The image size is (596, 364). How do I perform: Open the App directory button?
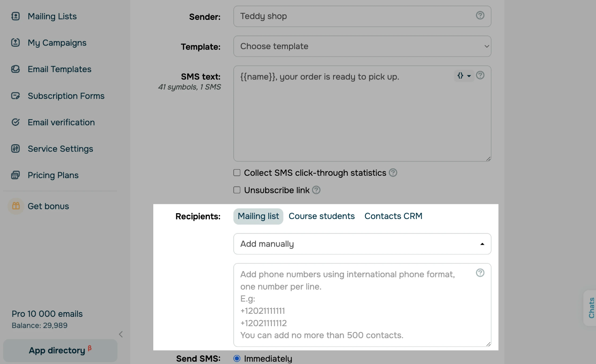60,350
